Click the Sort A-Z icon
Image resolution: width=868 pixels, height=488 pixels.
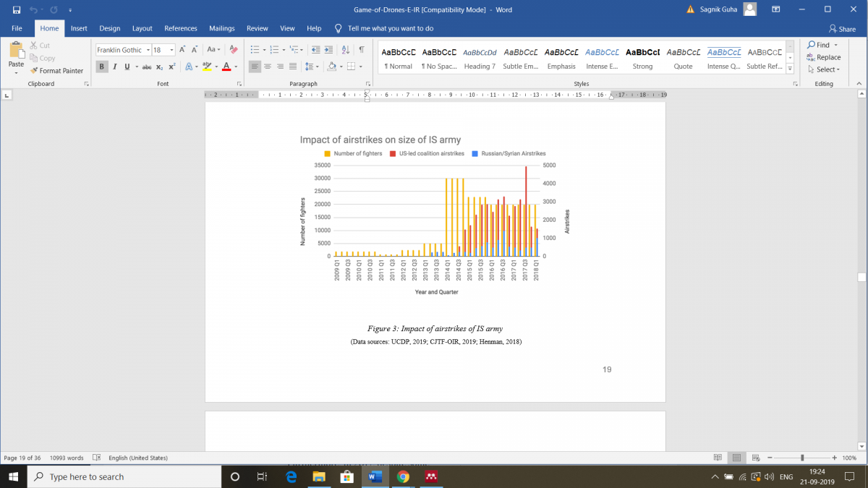tap(346, 50)
